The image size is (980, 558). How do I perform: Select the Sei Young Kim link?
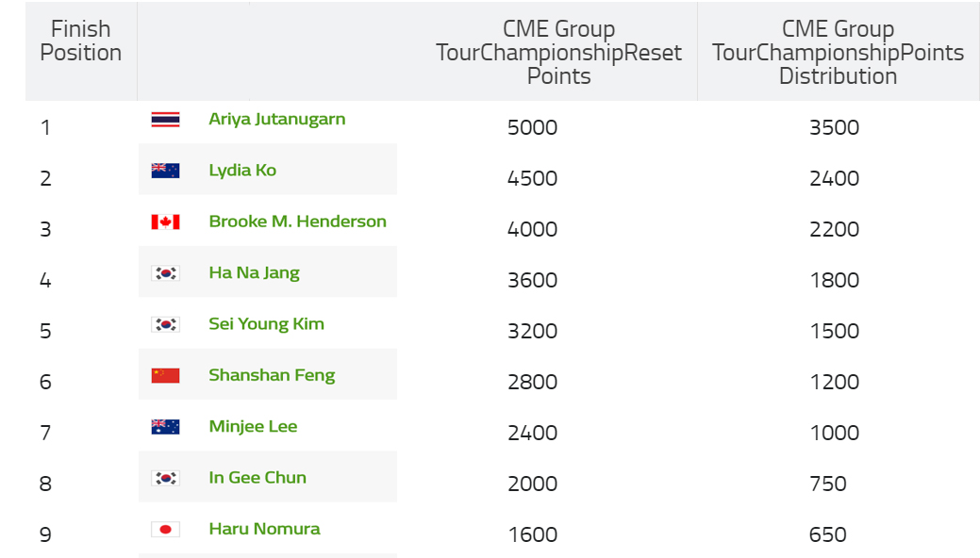click(x=266, y=324)
